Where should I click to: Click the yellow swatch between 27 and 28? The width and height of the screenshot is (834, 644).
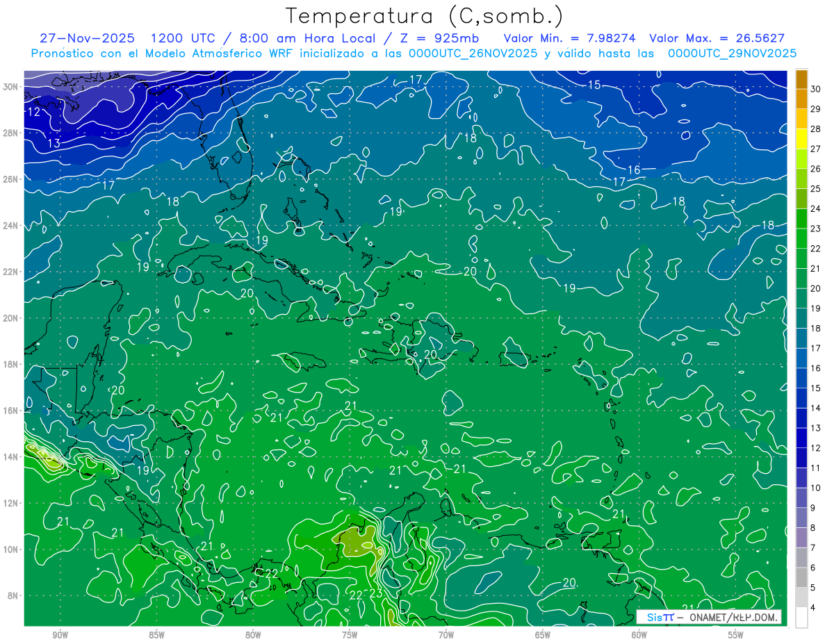click(801, 139)
